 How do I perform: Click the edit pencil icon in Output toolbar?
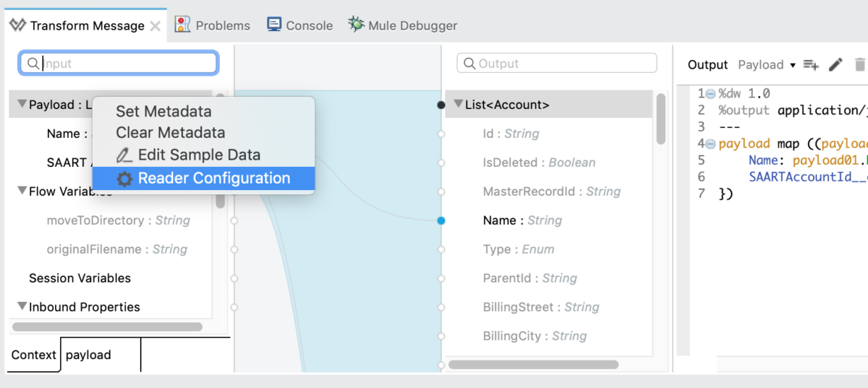(x=835, y=64)
